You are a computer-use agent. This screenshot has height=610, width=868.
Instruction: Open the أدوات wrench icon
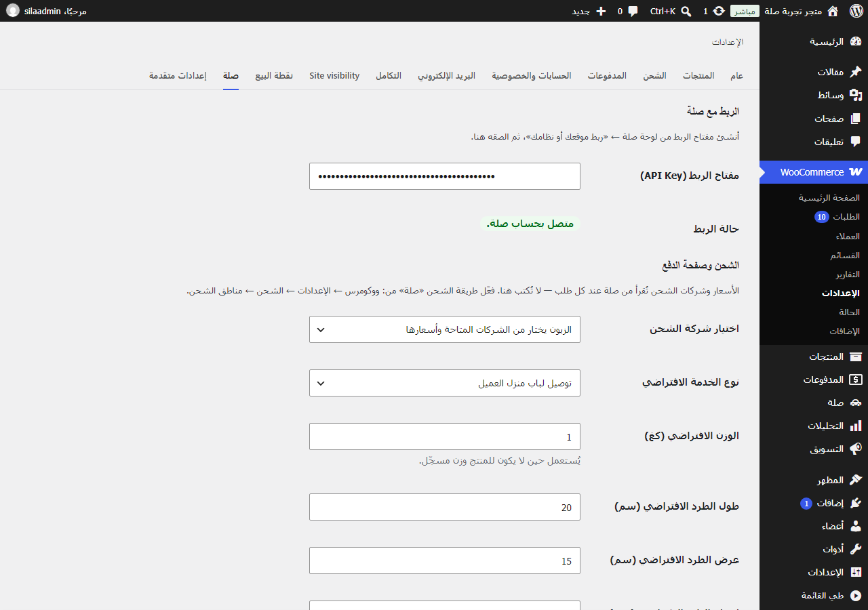click(x=856, y=549)
